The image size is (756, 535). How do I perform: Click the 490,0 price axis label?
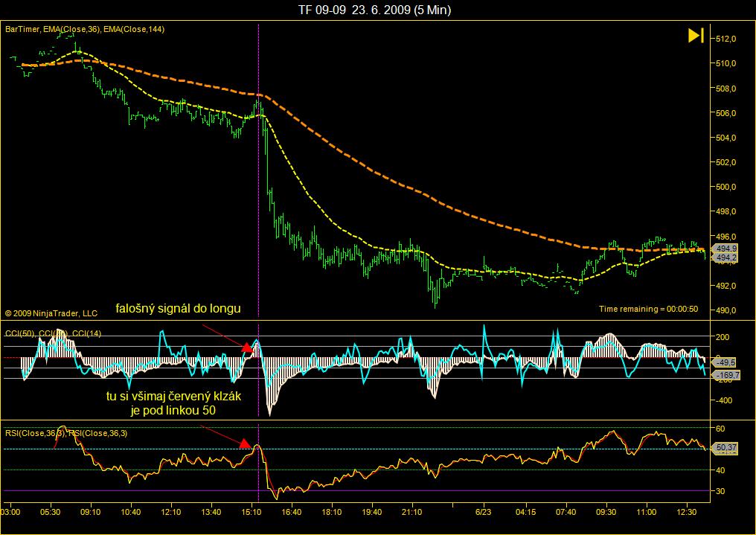726,310
